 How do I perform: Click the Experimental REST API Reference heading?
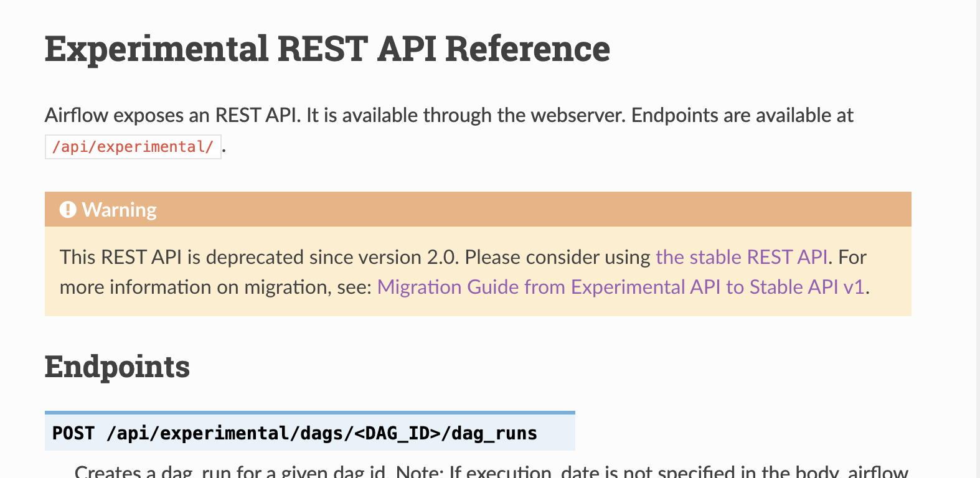point(327,49)
